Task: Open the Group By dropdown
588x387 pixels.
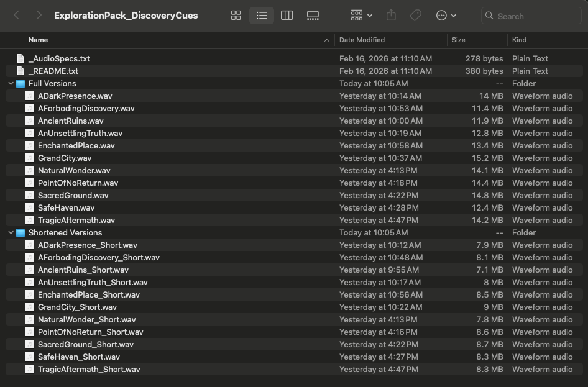Action: pyautogui.click(x=362, y=16)
